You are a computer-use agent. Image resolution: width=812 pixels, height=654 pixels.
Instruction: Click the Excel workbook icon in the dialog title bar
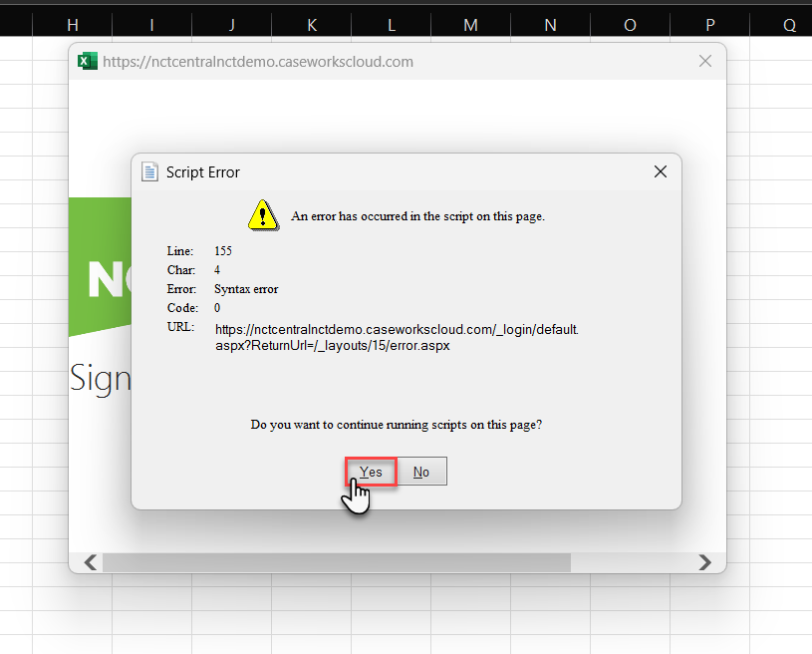[88, 61]
